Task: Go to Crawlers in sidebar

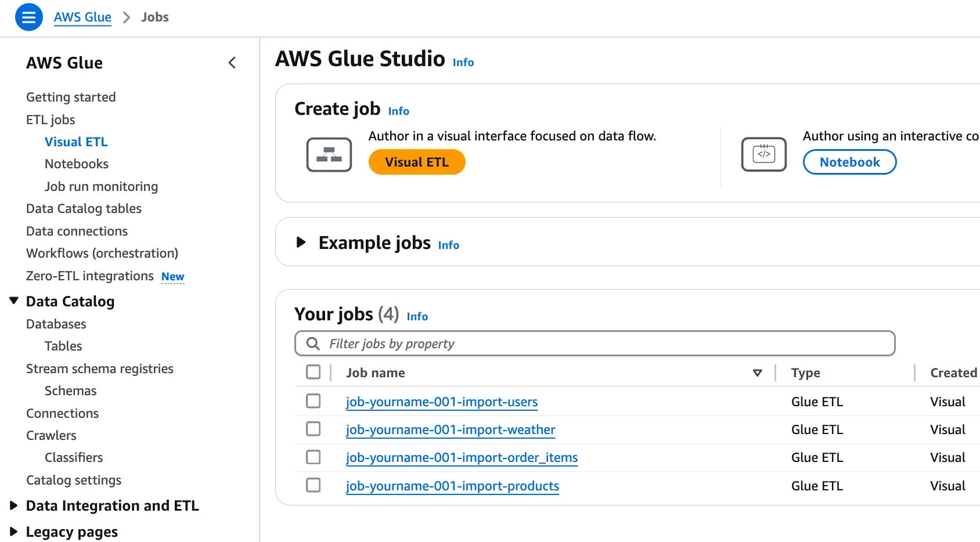Action: 51,435
